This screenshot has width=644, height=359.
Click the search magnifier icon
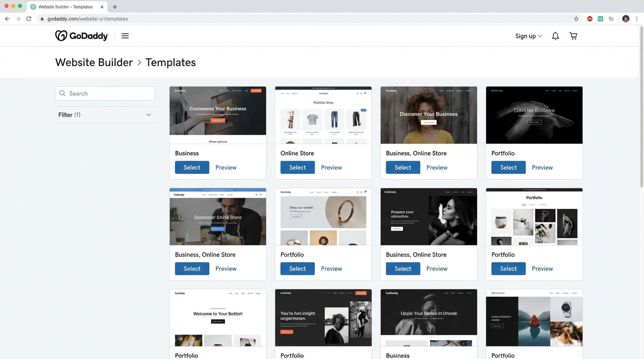point(62,93)
